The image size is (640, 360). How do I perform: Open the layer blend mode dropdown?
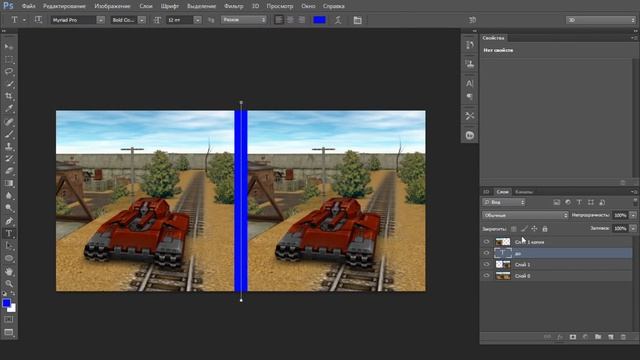pyautogui.click(x=525, y=215)
